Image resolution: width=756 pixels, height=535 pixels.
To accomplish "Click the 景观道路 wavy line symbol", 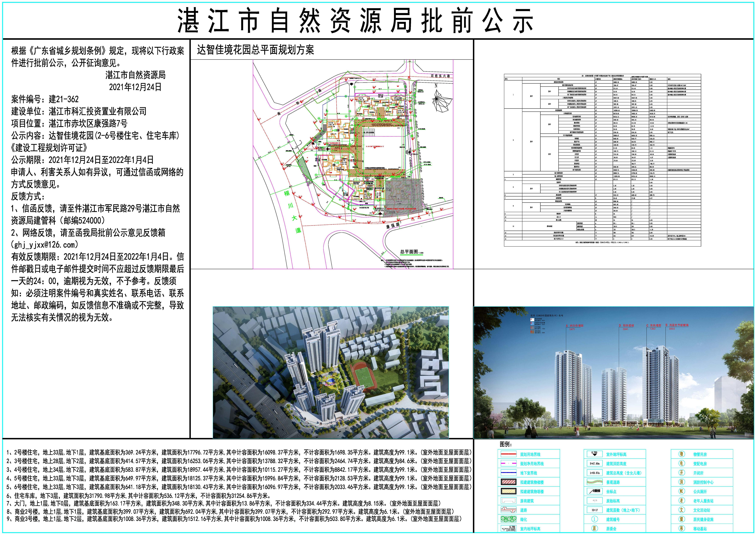I will pos(595,482).
